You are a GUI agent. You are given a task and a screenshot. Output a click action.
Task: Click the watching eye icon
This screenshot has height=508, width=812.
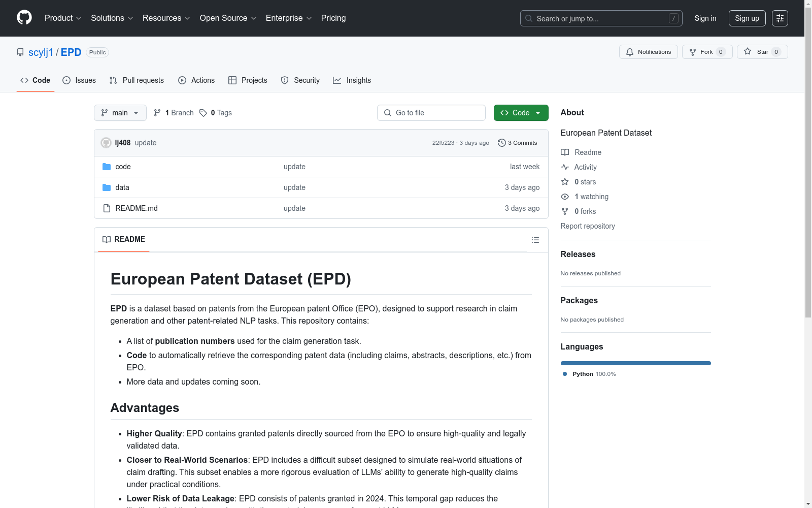(x=565, y=197)
